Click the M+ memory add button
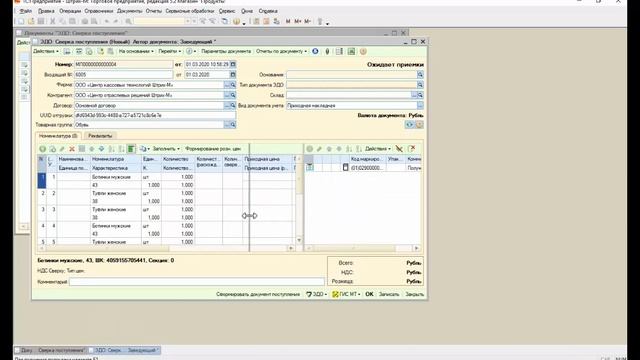The width and height of the screenshot is (640, 360). (x=298, y=21)
